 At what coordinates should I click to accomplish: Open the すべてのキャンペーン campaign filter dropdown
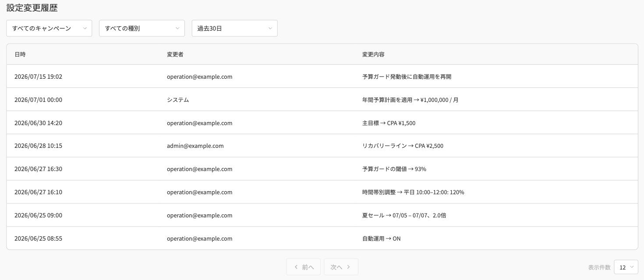[49, 28]
